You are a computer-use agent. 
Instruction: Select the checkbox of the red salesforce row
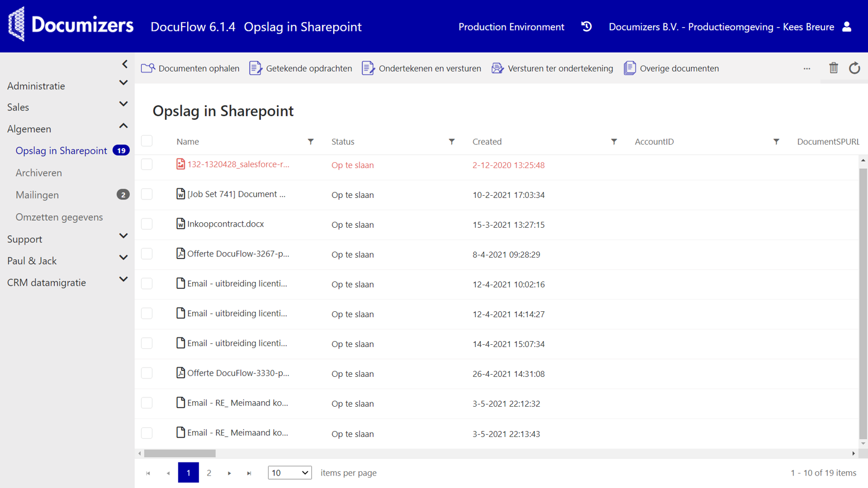click(146, 164)
